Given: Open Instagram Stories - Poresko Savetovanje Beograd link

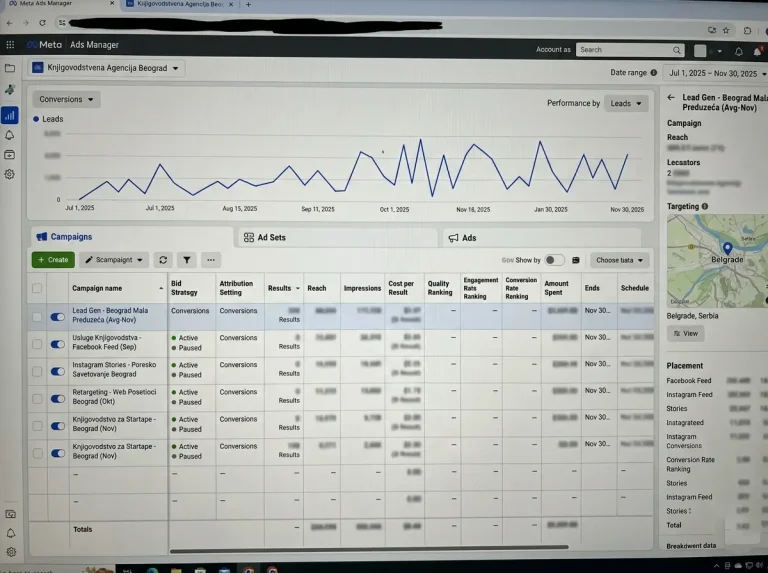Looking at the screenshot, I should click(x=114, y=369).
